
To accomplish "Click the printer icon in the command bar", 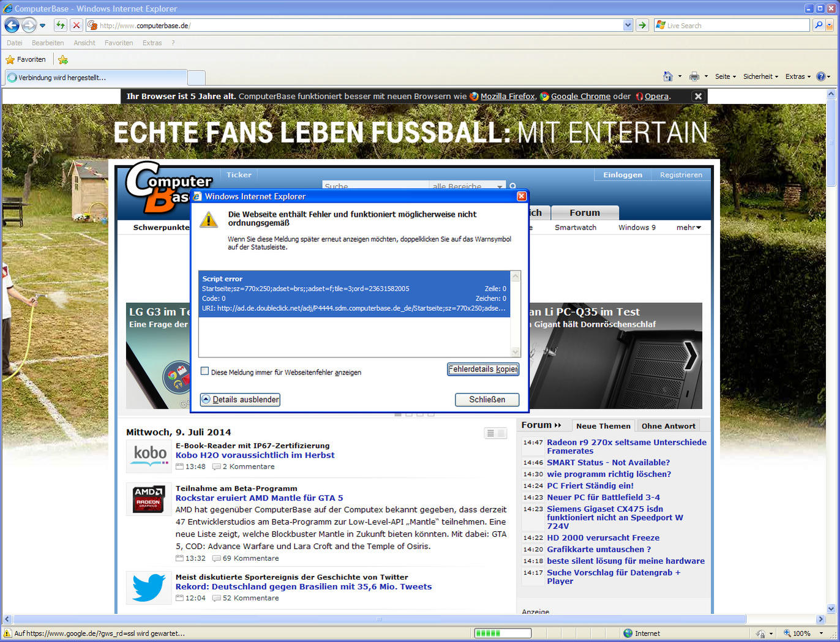I will tap(694, 77).
